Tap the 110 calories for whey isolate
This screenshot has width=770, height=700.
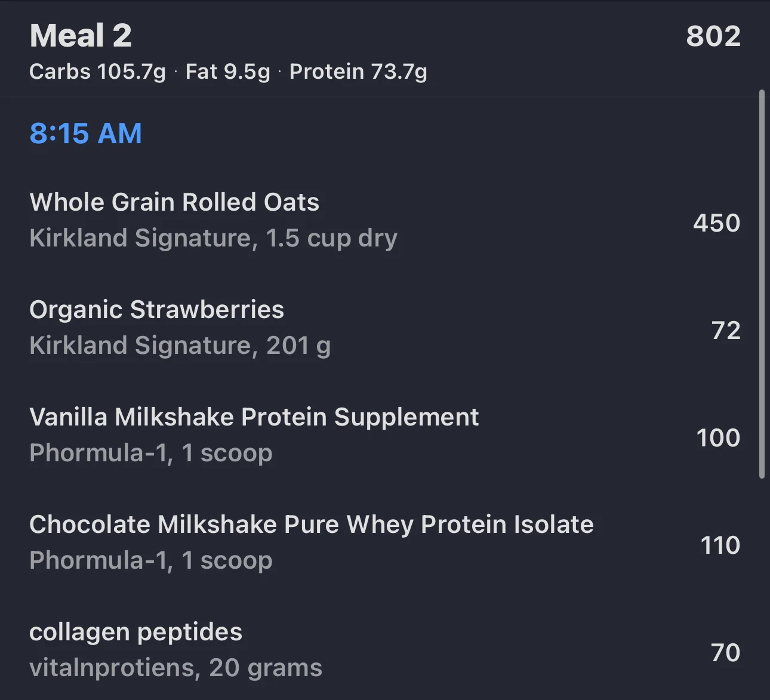(720, 545)
